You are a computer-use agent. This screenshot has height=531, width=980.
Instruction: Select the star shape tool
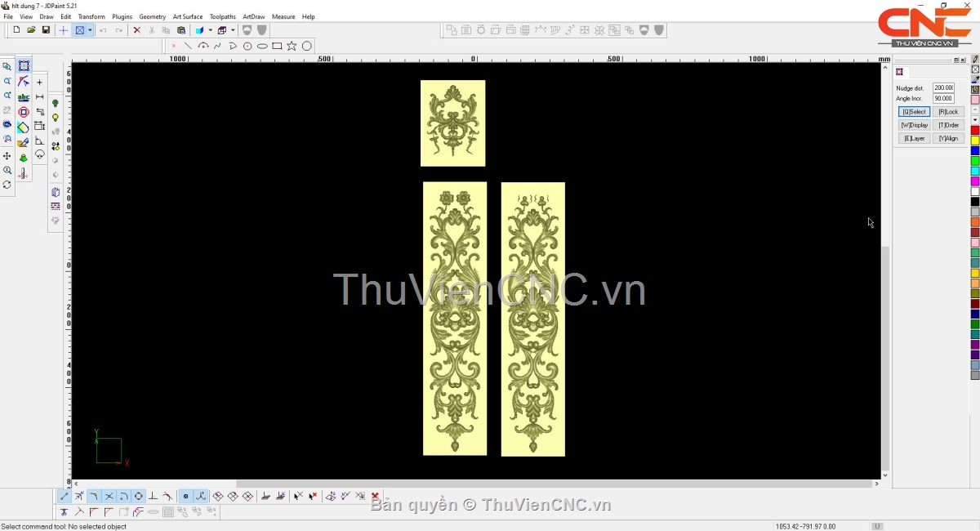click(x=292, y=46)
